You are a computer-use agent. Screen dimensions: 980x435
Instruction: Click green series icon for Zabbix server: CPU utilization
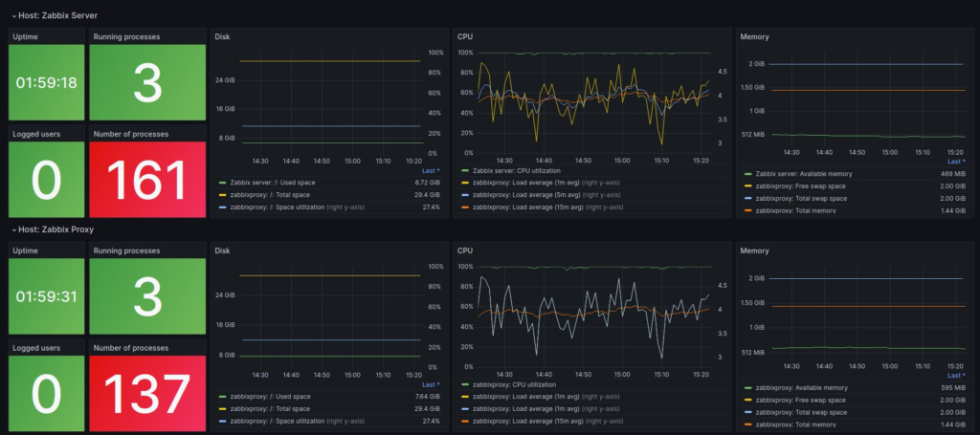465,171
